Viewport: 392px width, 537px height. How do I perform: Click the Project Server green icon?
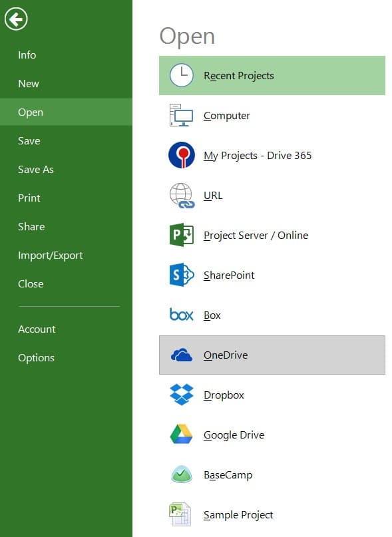[182, 235]
